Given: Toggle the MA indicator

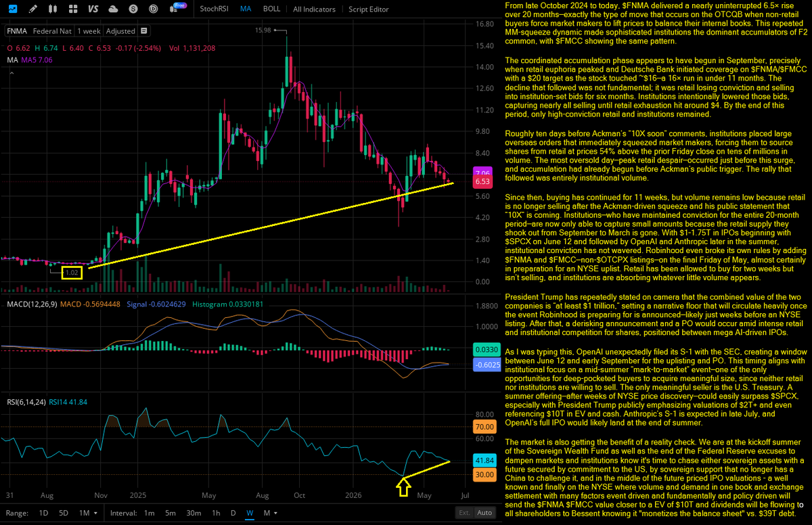Looking at the screenshot, I should [x=246, y=9].
